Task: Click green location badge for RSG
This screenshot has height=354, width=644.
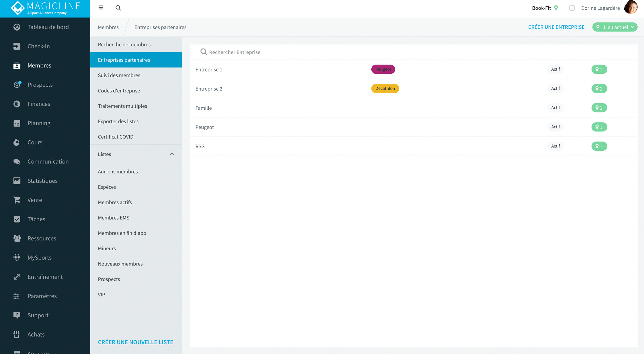Action: click(x=599, y=146)
